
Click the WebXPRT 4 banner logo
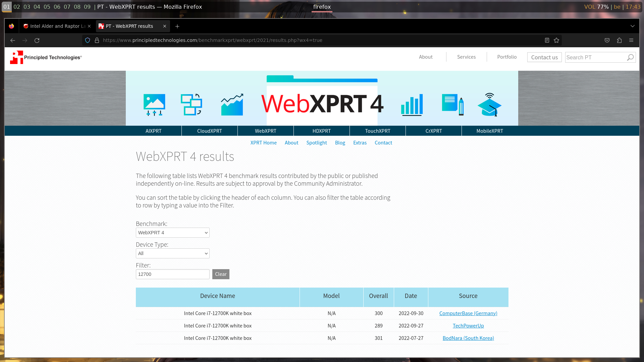322,104
